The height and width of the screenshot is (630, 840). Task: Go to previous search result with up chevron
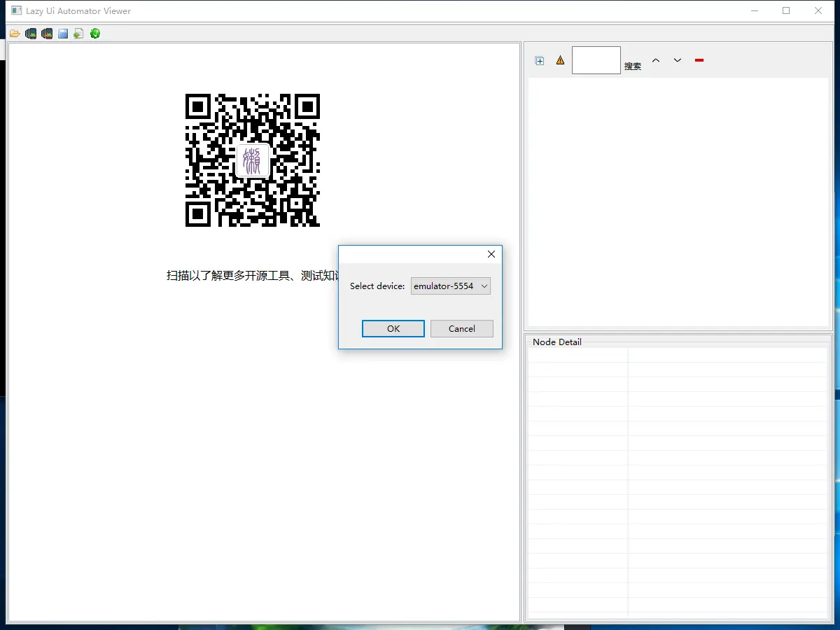(x=656, y=60)
